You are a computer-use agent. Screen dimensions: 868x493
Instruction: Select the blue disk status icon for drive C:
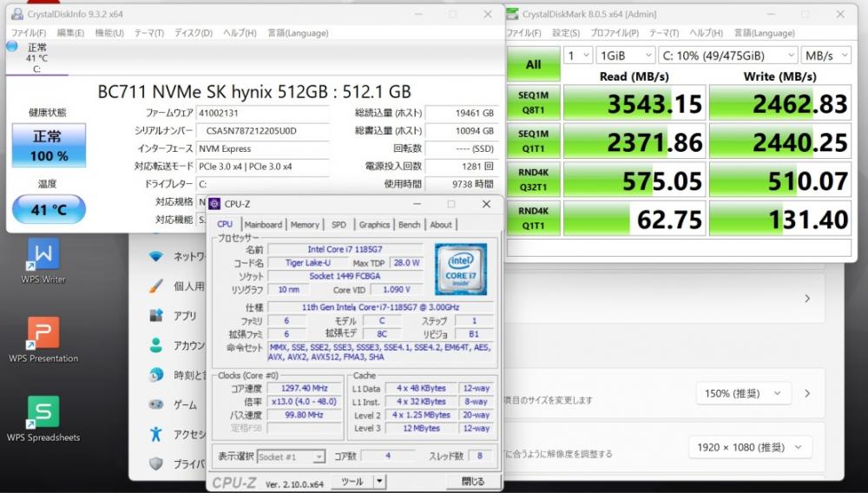[12, 47]
